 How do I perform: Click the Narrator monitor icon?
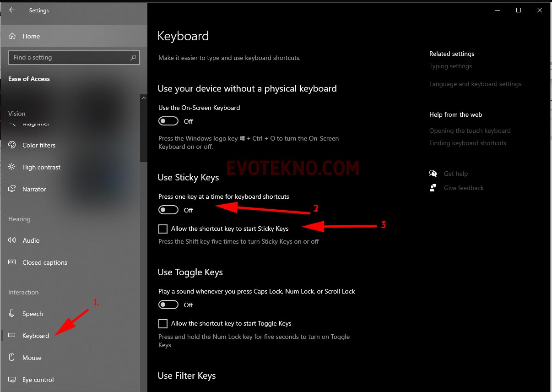[x=12, y=189]
